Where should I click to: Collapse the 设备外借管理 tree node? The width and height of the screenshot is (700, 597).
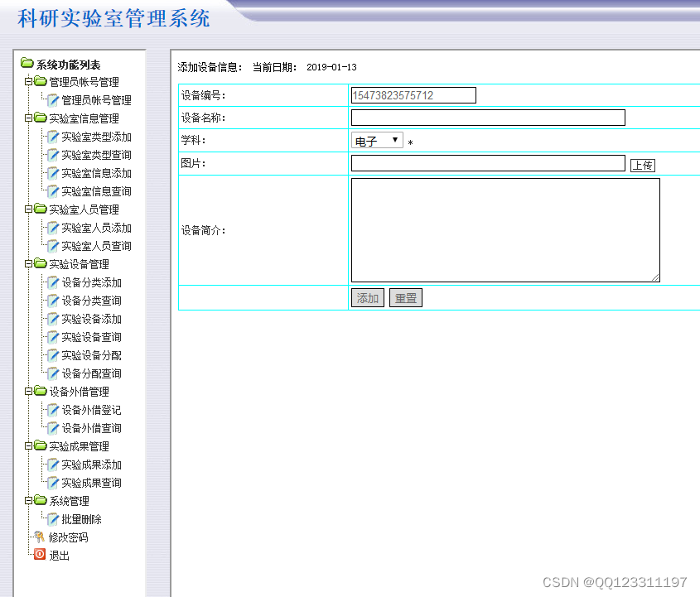coord(28,392)
